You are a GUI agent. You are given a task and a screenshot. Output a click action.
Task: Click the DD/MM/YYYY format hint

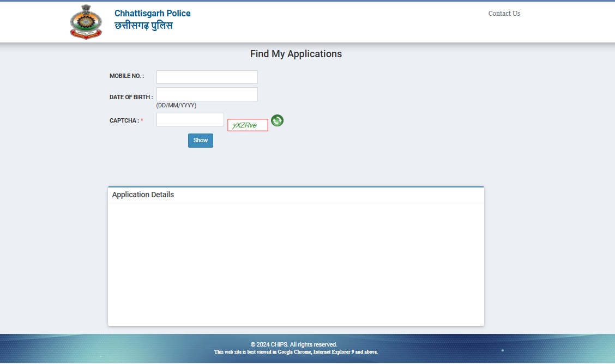click(176, 105)
